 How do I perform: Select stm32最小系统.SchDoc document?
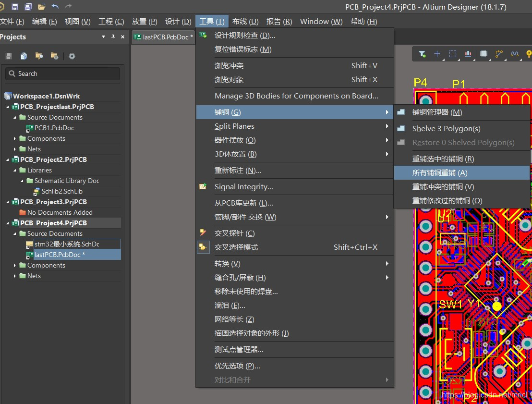tap(67, 244)
